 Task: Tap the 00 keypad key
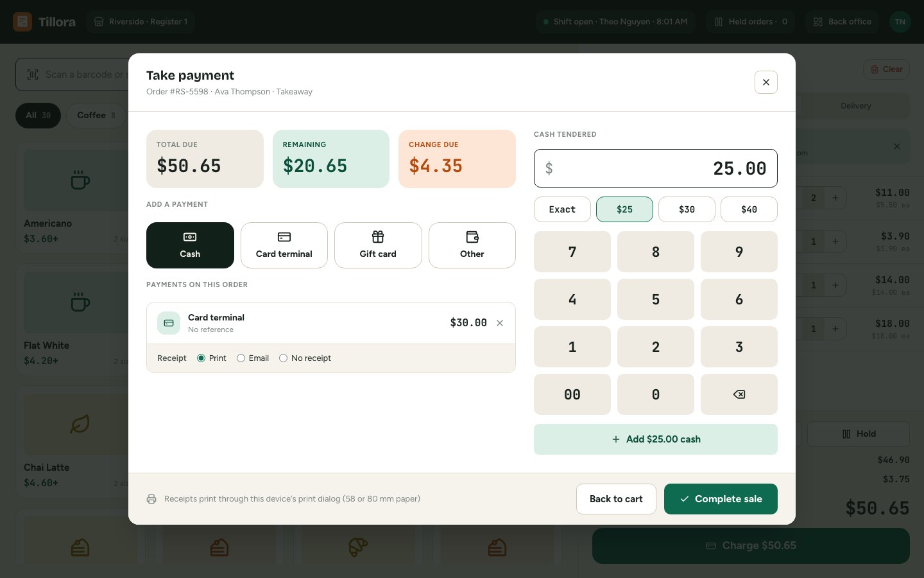click(x=572, y=394)
